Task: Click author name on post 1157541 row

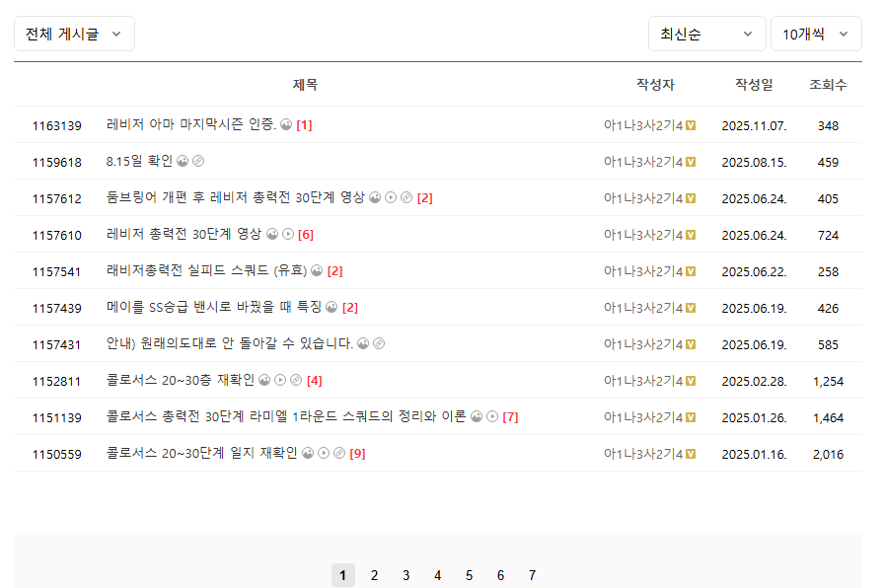Action: click(x=643, y=270)
